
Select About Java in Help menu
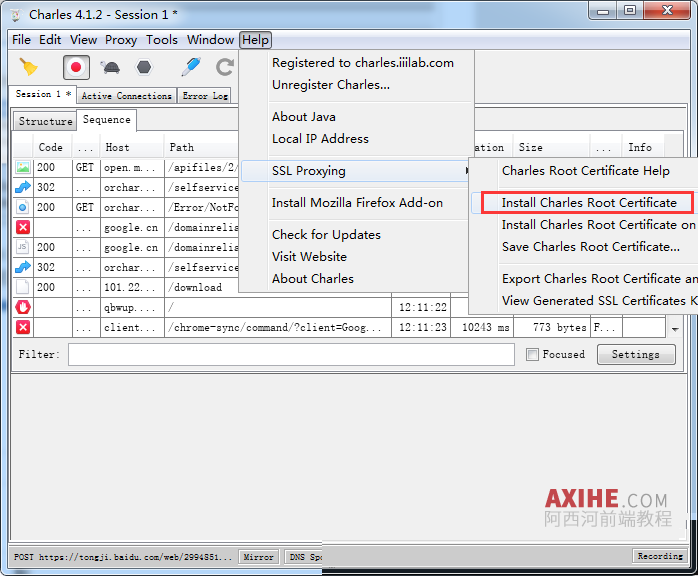(x=304, y=117)
